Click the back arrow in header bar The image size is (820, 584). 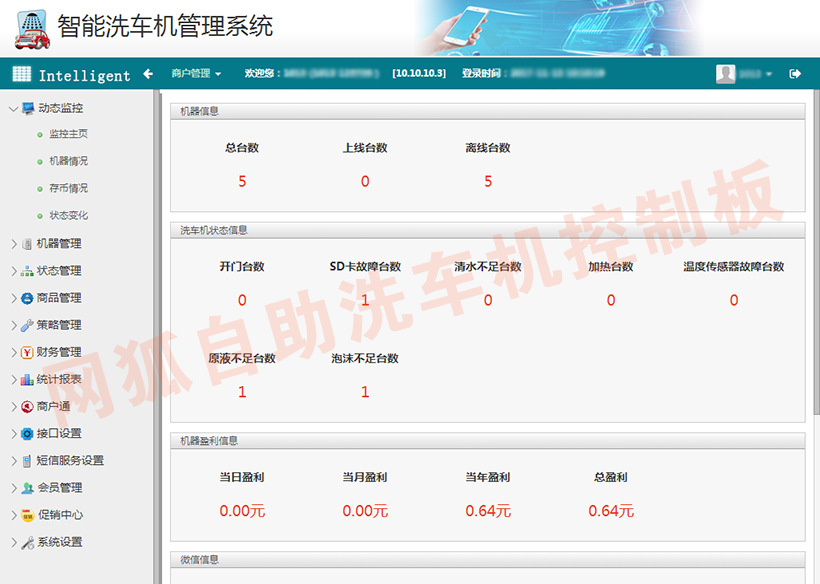(148, 74)
